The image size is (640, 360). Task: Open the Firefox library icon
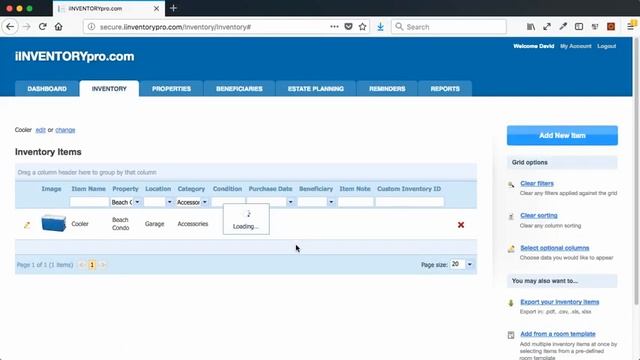(531, 27)
